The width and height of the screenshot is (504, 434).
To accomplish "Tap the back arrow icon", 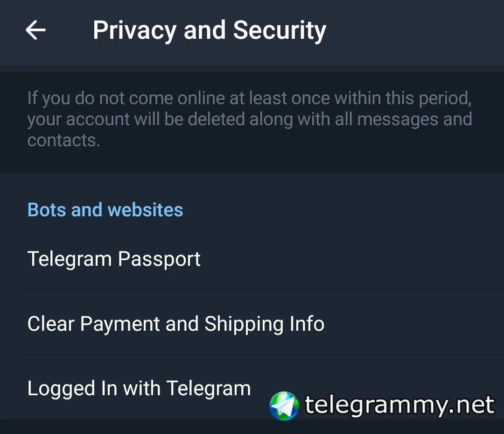I will 35,31.
